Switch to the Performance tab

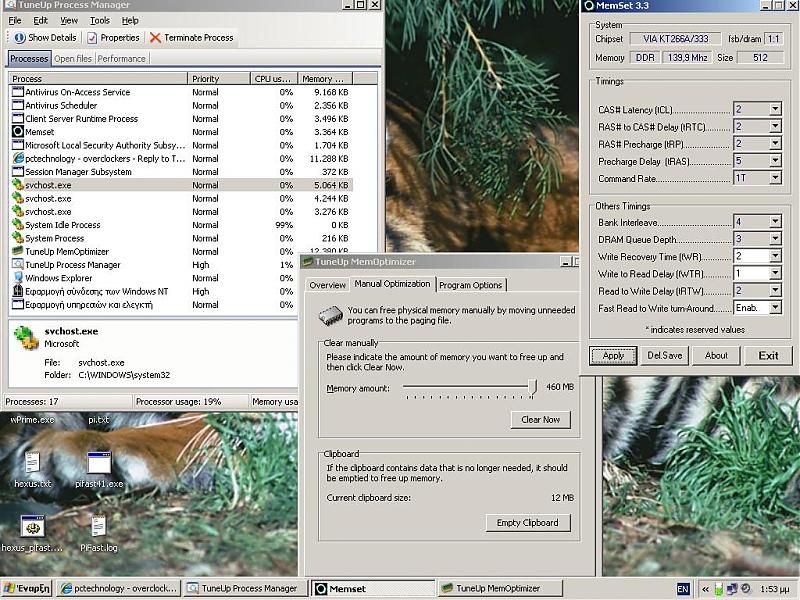click(x=121, y=59)
